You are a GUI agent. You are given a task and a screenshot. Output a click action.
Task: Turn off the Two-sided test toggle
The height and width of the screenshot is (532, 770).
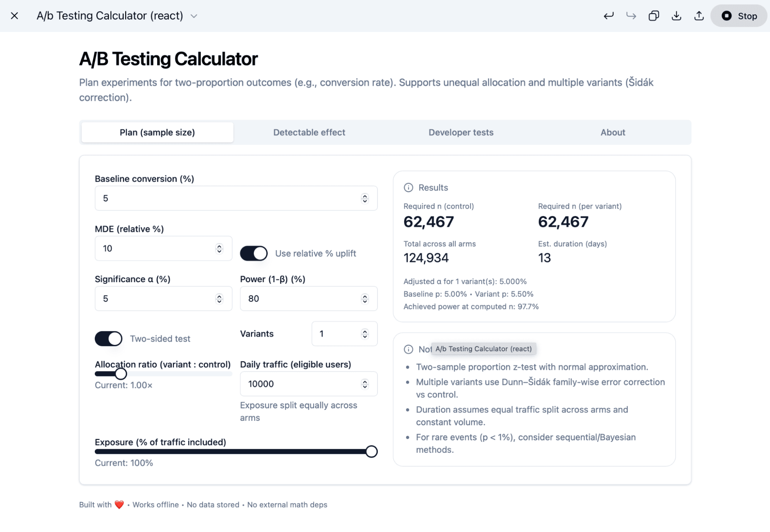[x=108, y=338]
